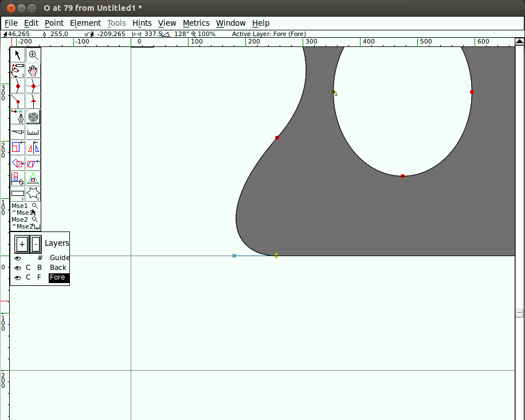The width and height of the screenshot is (525, 420).
Task: Click the plus button to add layer
Action: (x=22, y=244)
